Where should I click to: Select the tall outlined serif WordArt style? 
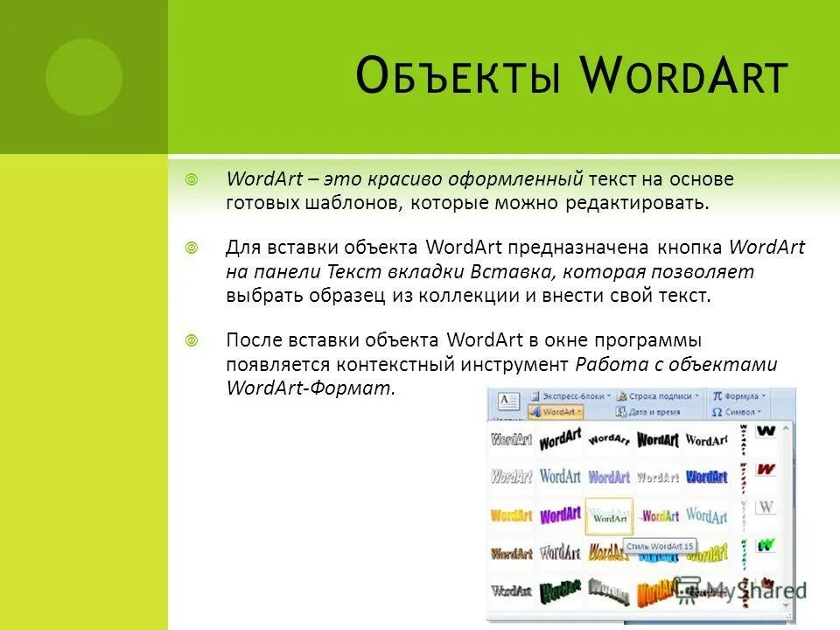pyautogui.click(x=560, y=552)
